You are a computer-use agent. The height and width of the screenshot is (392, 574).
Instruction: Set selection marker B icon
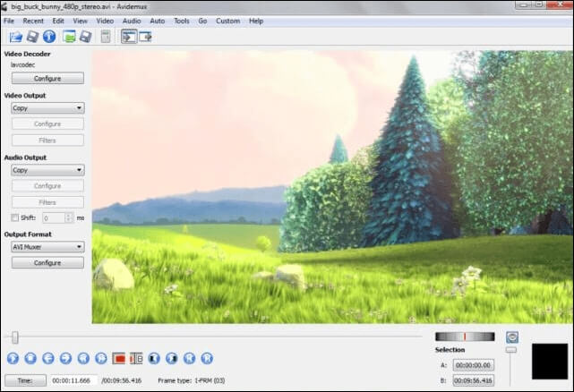click(x=136, y=359)
